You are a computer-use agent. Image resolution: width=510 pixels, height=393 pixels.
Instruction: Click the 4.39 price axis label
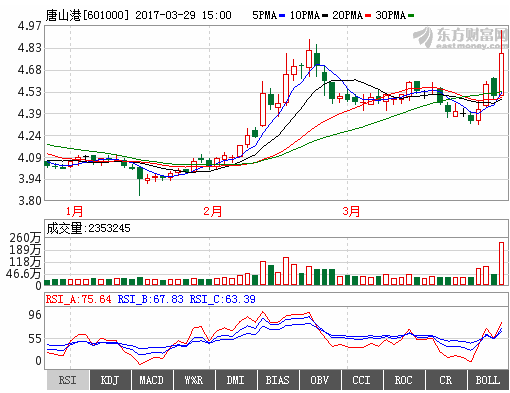pyautogui.click(x=30, y=114)
